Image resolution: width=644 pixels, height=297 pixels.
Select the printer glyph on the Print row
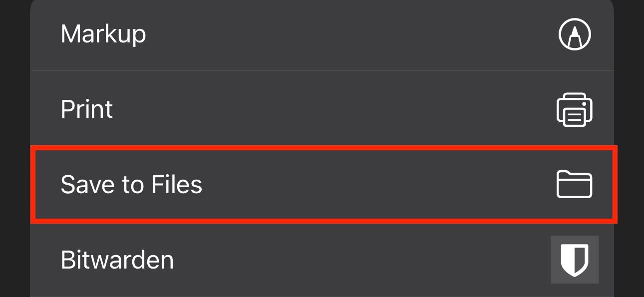575,109
